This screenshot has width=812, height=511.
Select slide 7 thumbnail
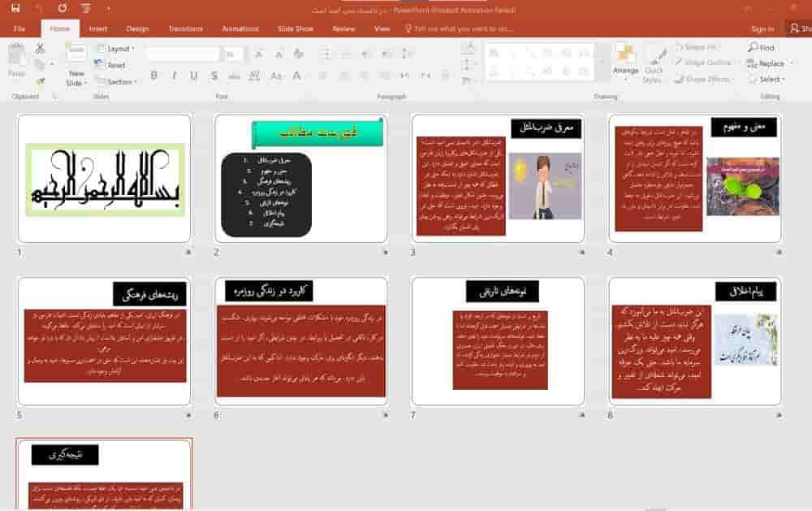tap(498, 340)
